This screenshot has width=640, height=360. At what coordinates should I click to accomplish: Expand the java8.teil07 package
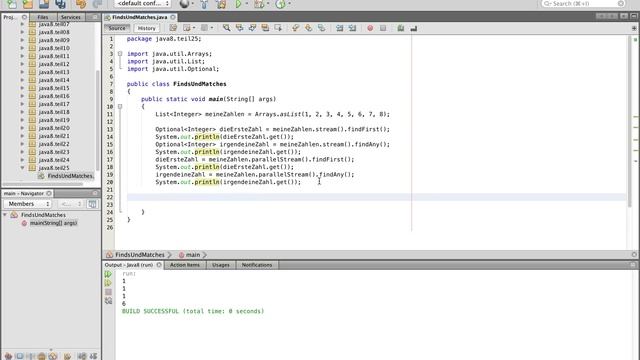[x=22, y=24]
